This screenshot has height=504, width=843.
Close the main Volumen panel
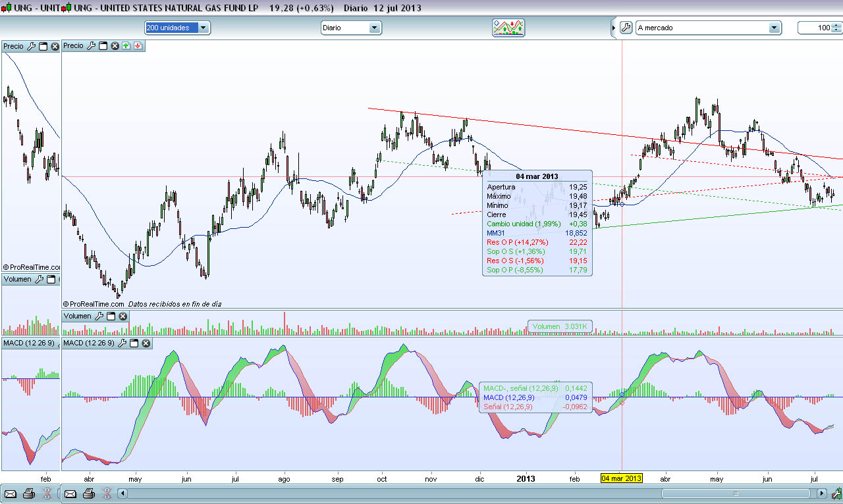122,316
